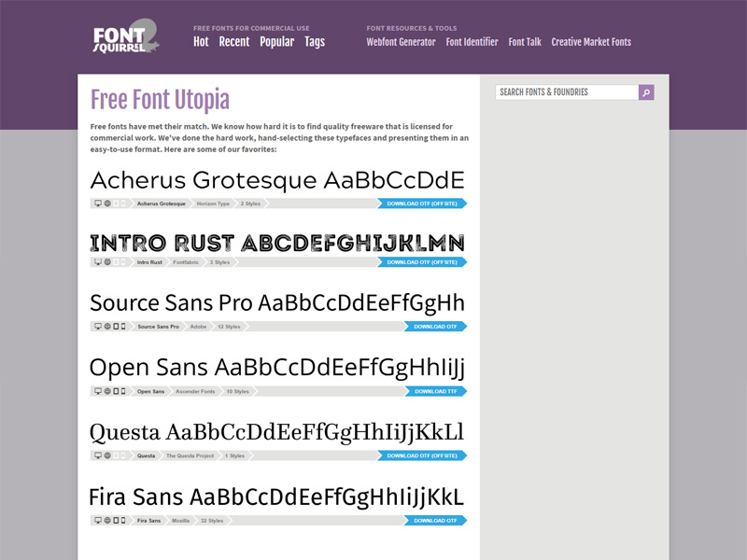Click the 12 Styles label for Source Sans Pro
Screen dimensions: 747x560
(x=230, y=326)
